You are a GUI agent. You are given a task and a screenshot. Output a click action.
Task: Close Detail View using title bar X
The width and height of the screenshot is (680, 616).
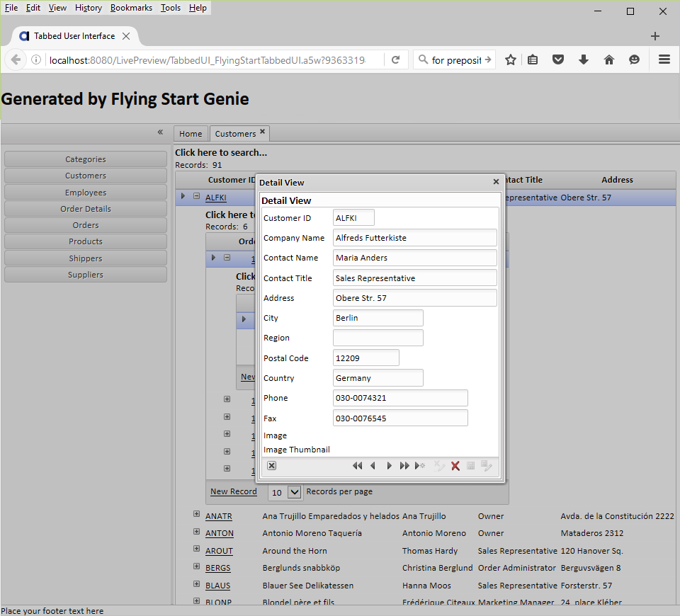pyautogui.click(x=496, y=182)
